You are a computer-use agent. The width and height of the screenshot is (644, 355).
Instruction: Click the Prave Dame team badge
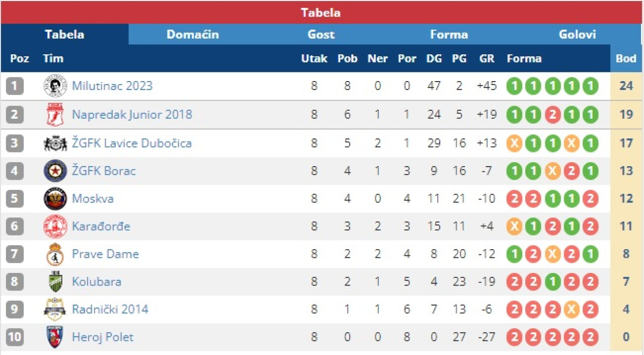pyautogui.click(x=55, y=254)
